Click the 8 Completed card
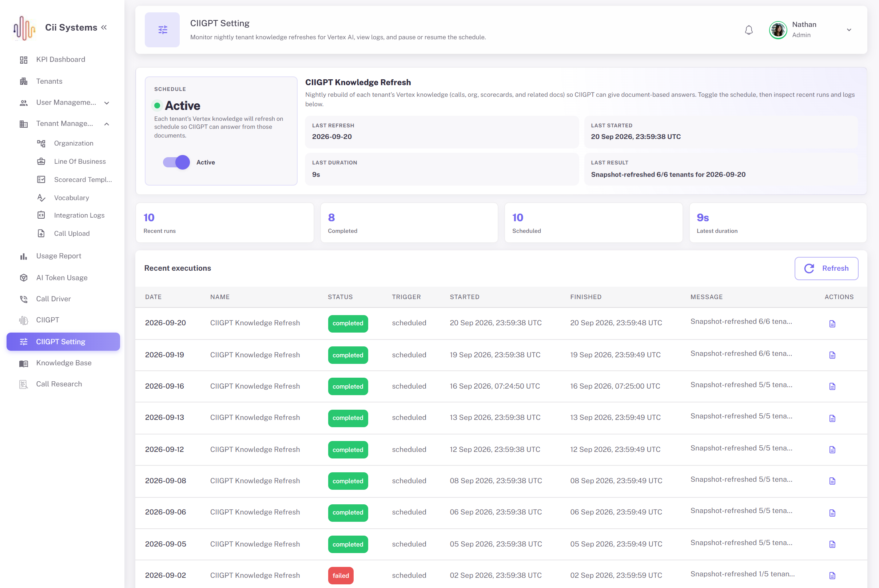The height and width of the screenshot is (588, 879). point(409,223)
